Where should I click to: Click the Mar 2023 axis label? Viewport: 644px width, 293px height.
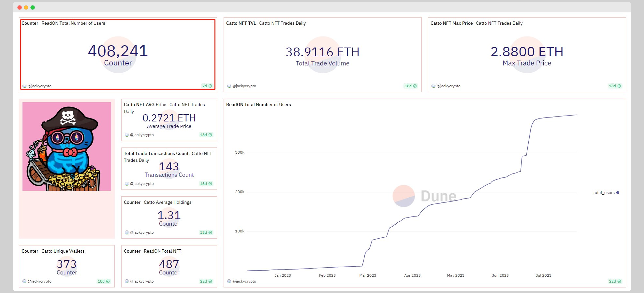pos(368,275)
